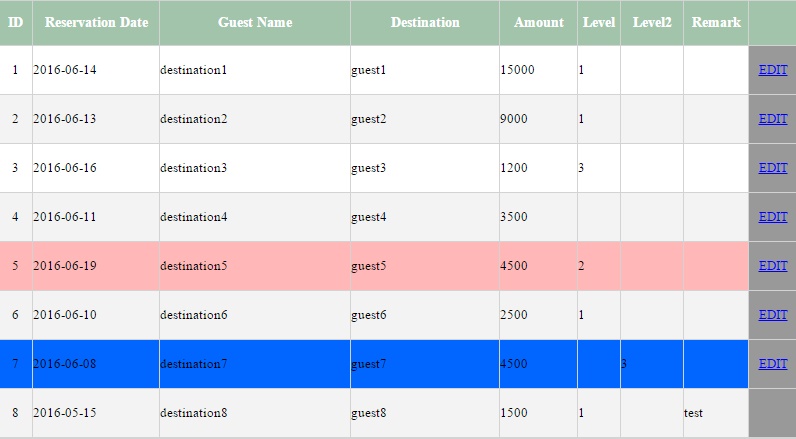Click Level2 value 3 in guest7 row
Viewport: 796px width, 439px height.
[624, 364]
